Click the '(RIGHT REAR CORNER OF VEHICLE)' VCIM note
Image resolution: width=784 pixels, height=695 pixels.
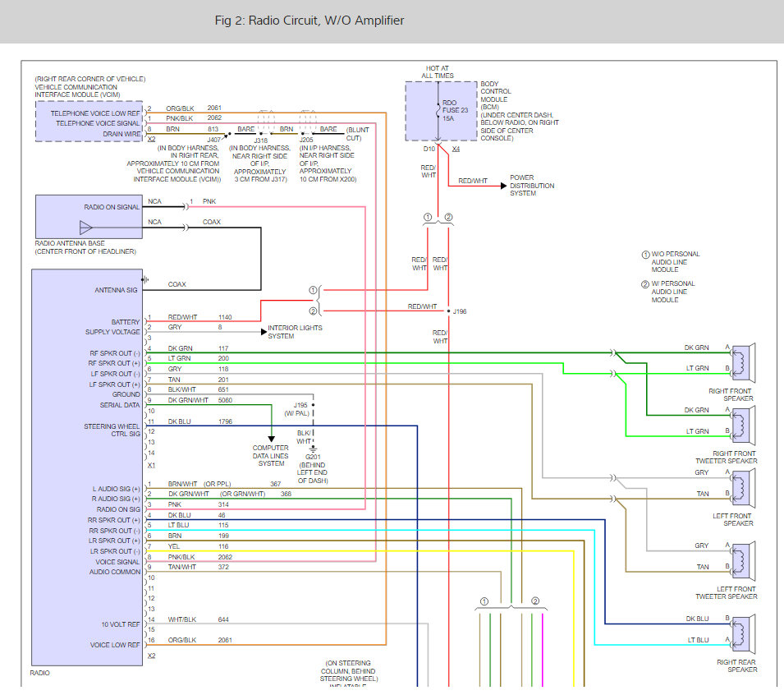coord(90,79)
